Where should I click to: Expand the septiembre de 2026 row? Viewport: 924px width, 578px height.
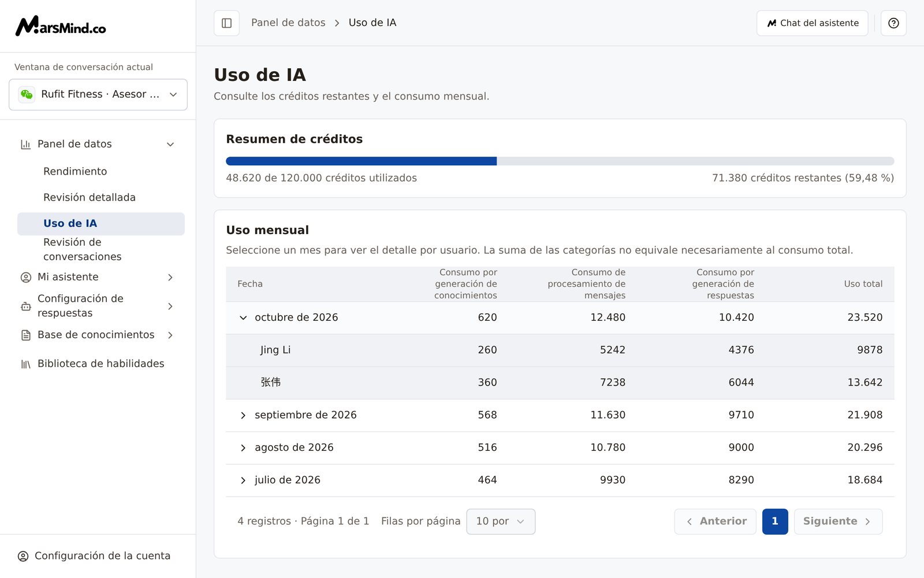pos(243,415)
